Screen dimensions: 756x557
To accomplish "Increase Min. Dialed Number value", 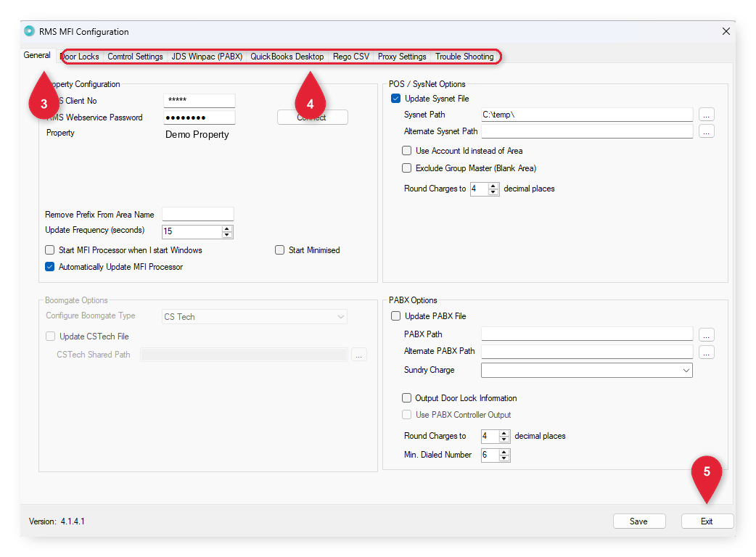I will click(x=504, y=452).
